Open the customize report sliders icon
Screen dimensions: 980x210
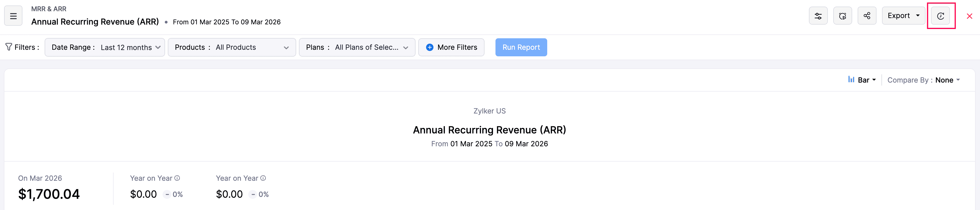pos(818,16)
